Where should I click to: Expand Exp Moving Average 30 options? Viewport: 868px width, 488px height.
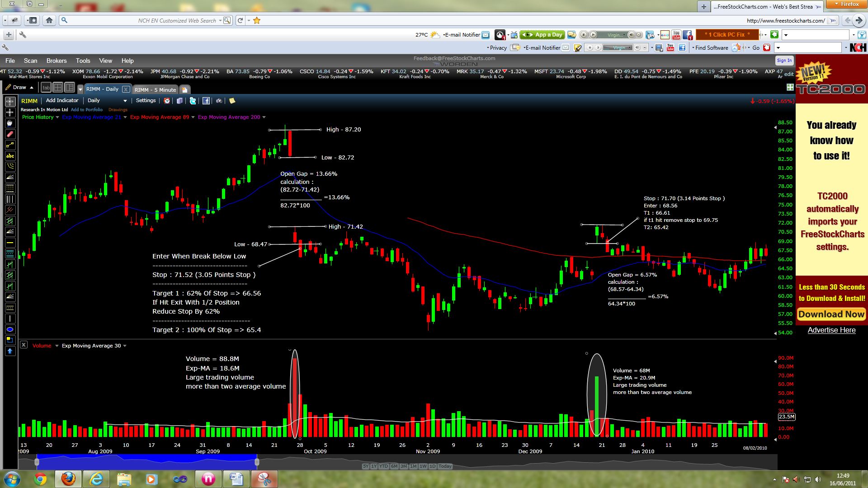(125, 346)
